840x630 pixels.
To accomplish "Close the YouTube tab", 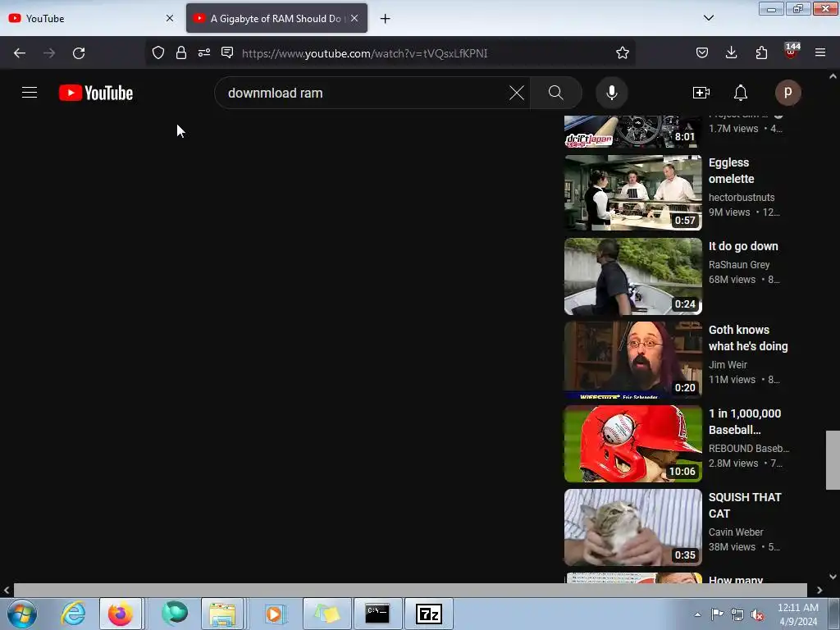I will [x=170, y=18].
